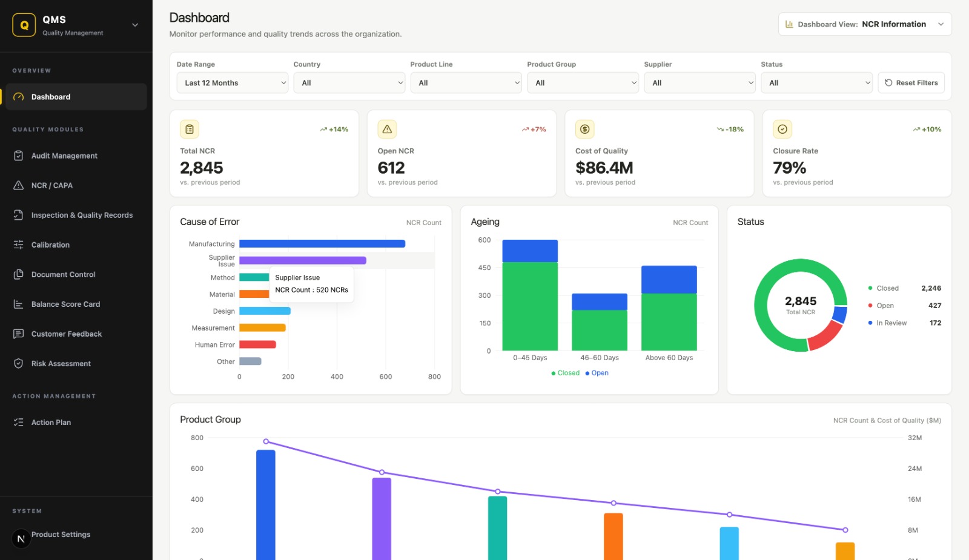The image size is (969, 560).
Task: Open the Action Plan page
Action: (76, 422)
